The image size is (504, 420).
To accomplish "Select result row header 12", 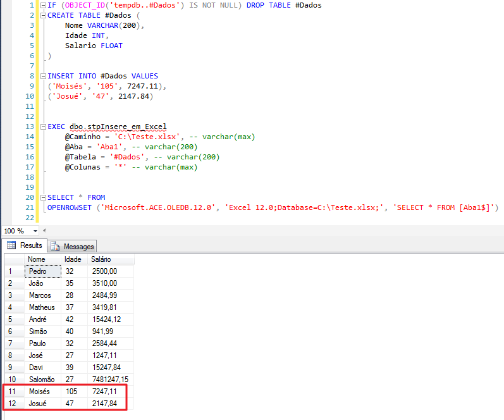I will pyautogui.click(x=14, y=404).
